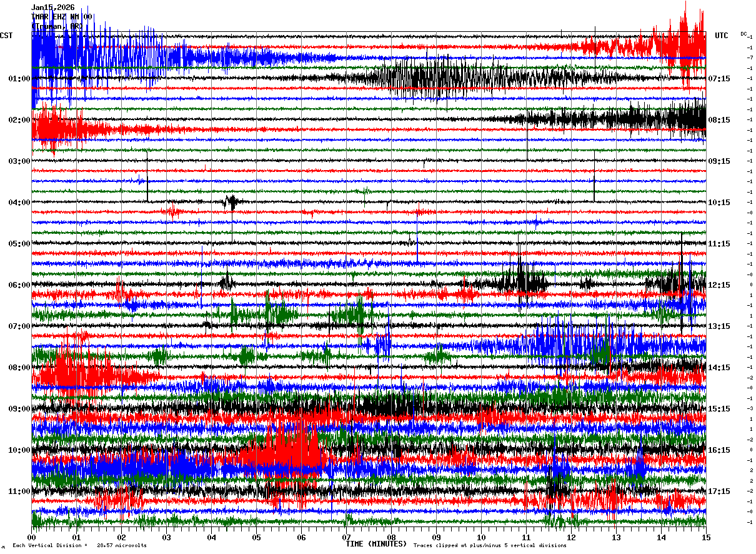756x554 pixels.
Task: Select the 07:00 CST time label
Action: (19, 326)
